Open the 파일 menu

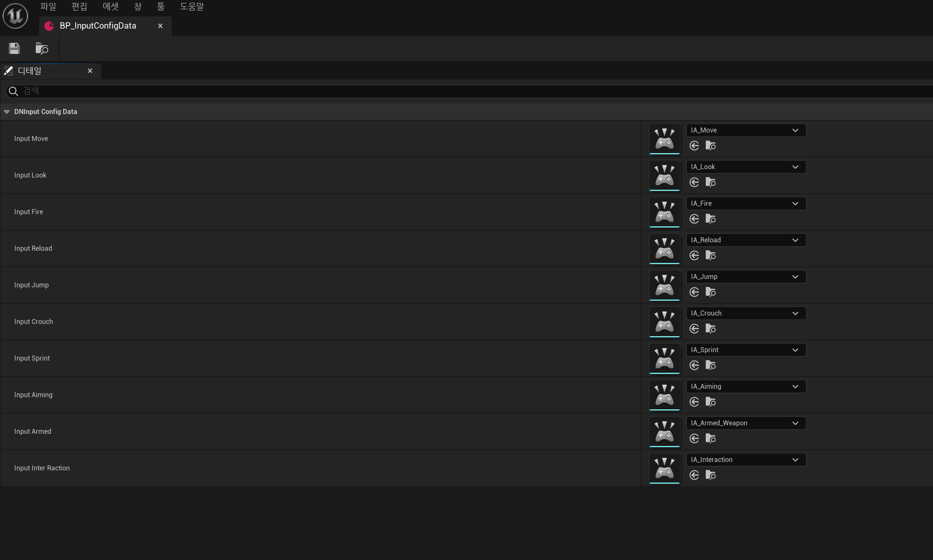pos(48,6)
